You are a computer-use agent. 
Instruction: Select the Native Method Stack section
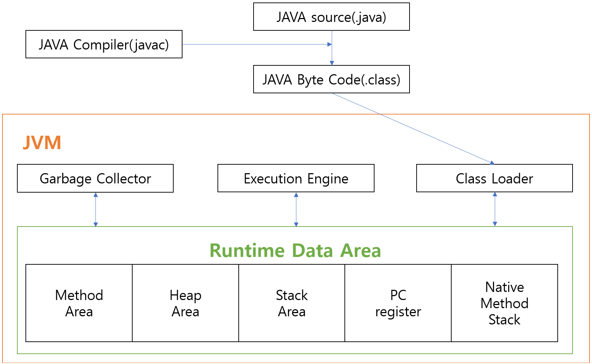tap(504, 303)
